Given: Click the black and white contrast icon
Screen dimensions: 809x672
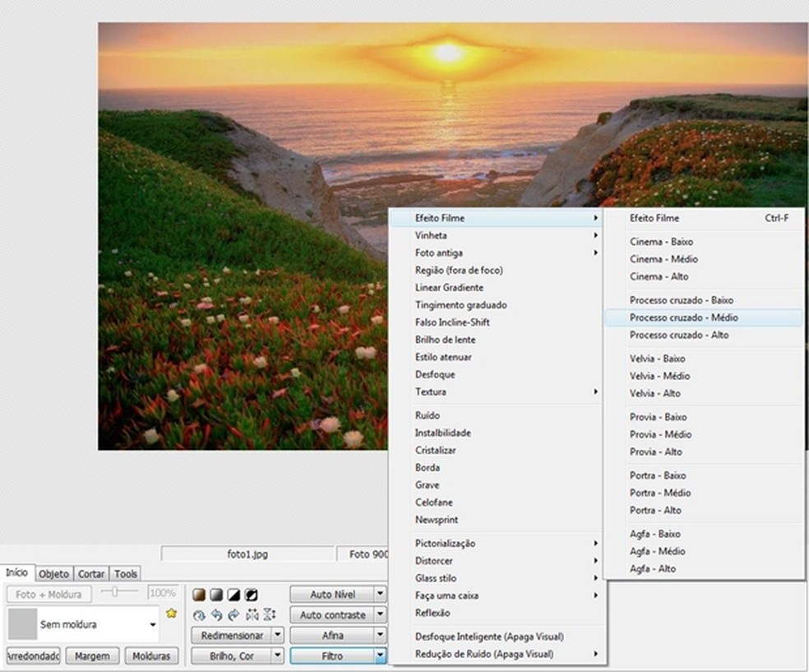Looking at the screenshot, I should click(233, 595).
